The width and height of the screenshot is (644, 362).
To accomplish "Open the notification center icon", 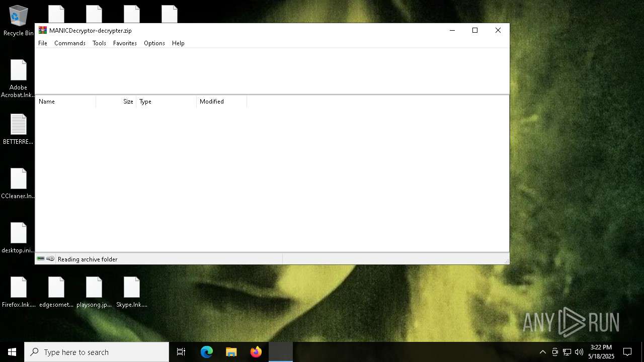I will click(x=627, y=352).
